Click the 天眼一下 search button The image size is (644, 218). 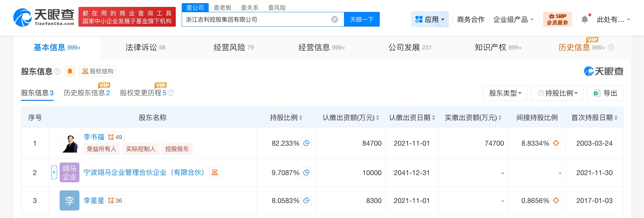tap(362, 19)
